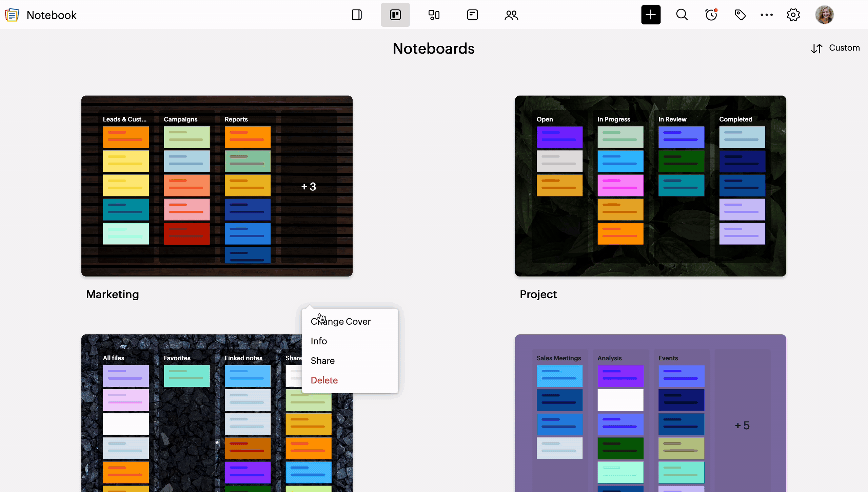Open the Project noteboard cover
Viewport: 868px width, 492px height.
[x=650, y=186]
